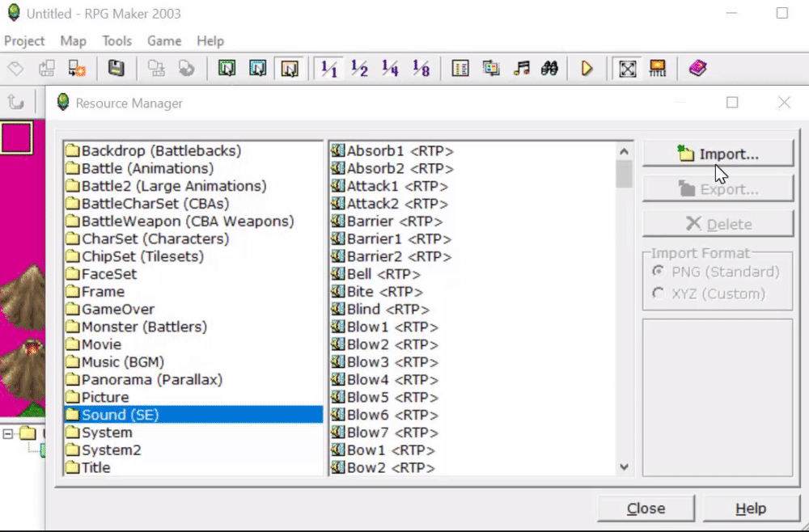Open the Help menu
Viewport: 809px width, 532px height.
click(x=210, y=40)
